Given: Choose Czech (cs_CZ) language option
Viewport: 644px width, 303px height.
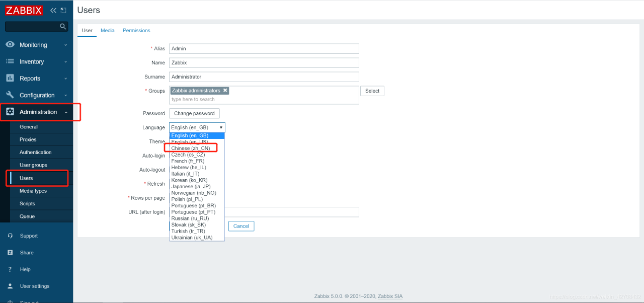Looking at the screenshot, I should coord(197,155).
